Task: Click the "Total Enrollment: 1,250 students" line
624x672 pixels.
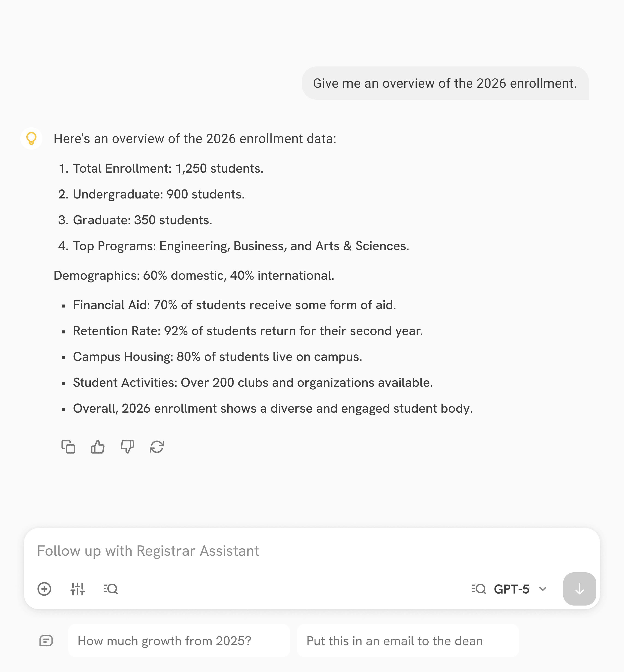Action: [x=168, y=168]
